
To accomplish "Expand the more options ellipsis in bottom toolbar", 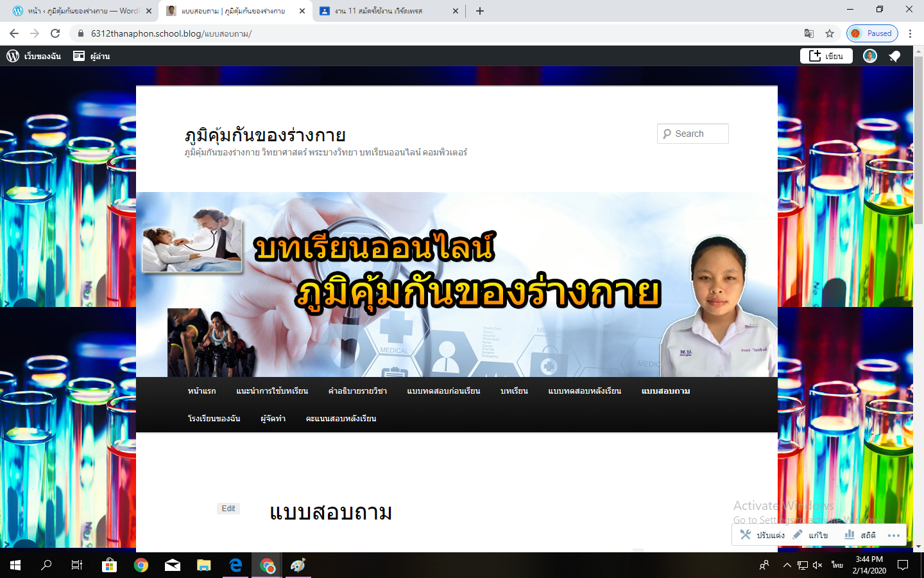I will pyautogui.click(x=894, y=535).
